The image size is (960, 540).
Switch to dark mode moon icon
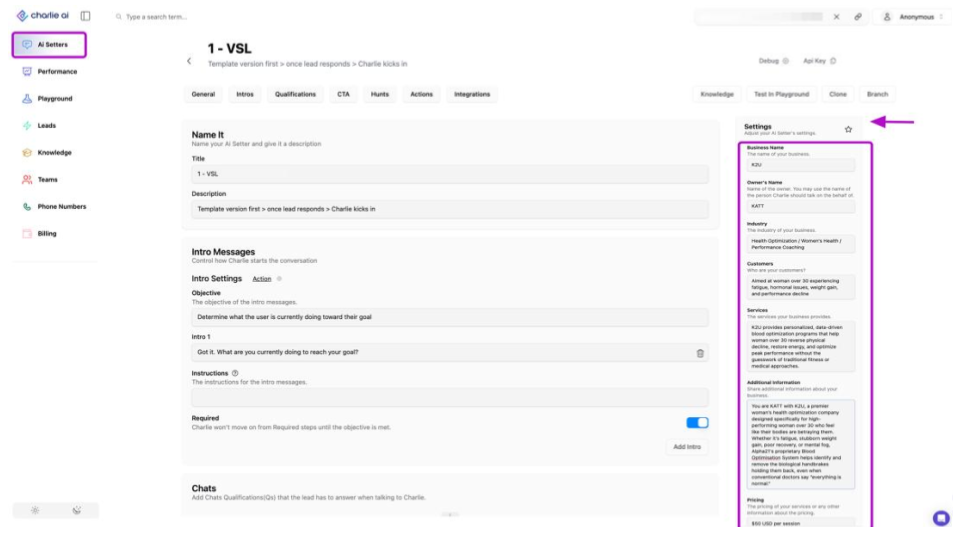click(77, 510)
